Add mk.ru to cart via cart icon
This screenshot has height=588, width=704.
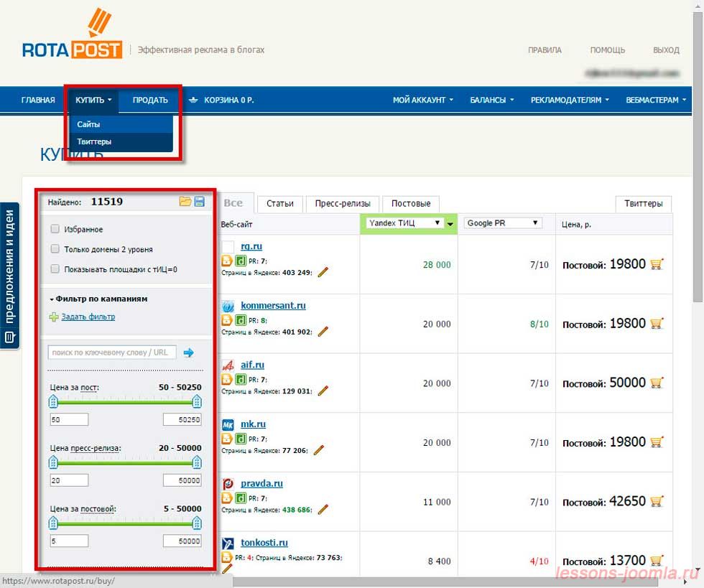pyautogui.click(x=657, y=442)
